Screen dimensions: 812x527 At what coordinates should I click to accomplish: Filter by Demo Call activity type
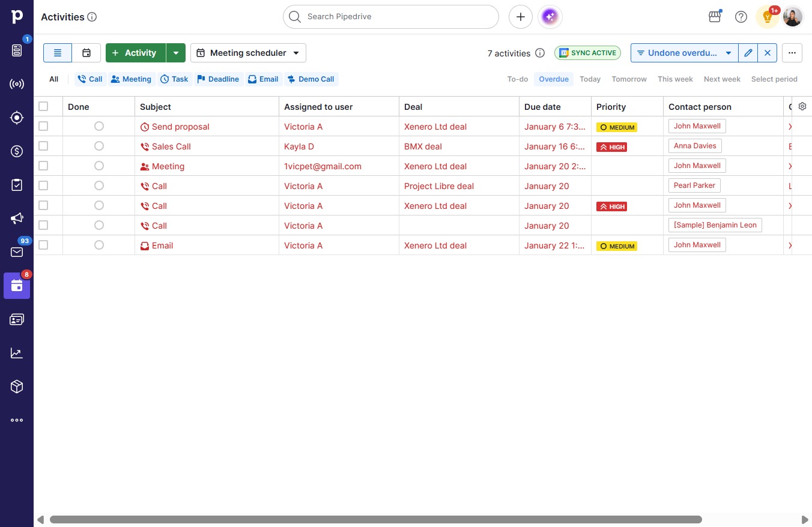point(311,79)
